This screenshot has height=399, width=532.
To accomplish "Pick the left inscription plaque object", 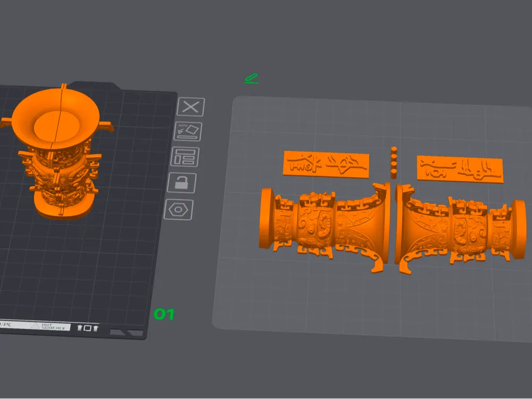I will point(326,164).
